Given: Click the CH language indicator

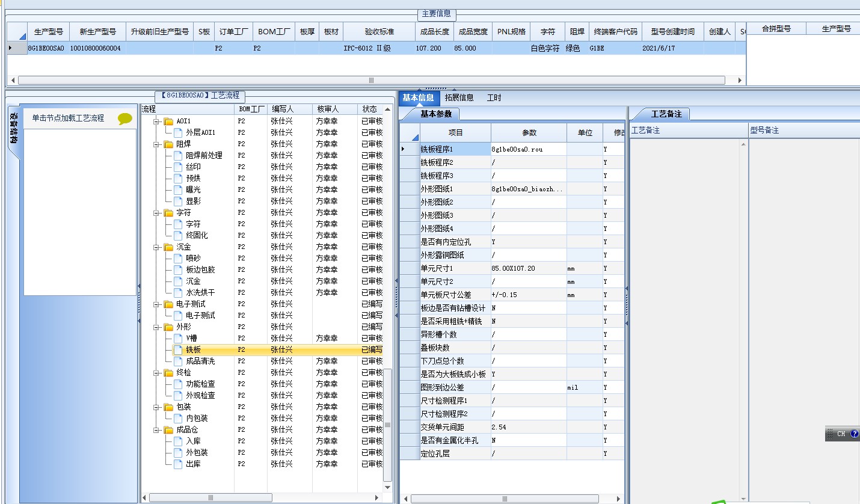Looking at the screenshot, I should pyautogui.click(x=841, y=434).
